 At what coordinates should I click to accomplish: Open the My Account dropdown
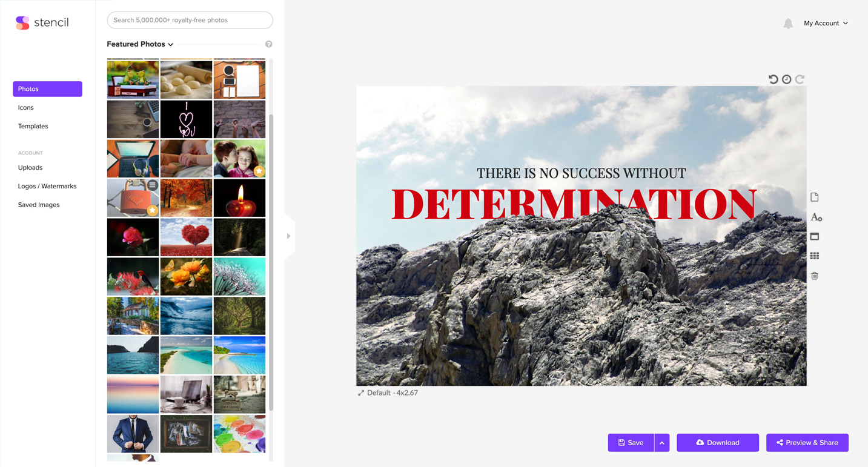click(826, 23)
